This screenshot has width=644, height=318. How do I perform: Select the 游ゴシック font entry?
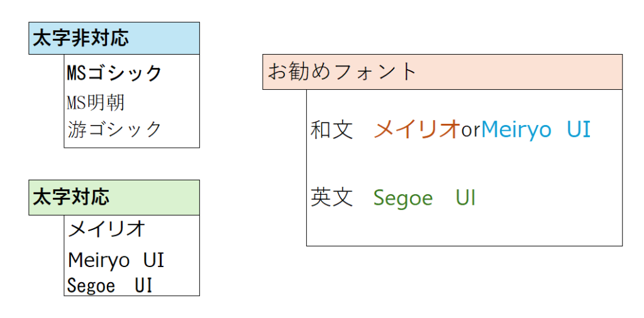tap(114, 129)
